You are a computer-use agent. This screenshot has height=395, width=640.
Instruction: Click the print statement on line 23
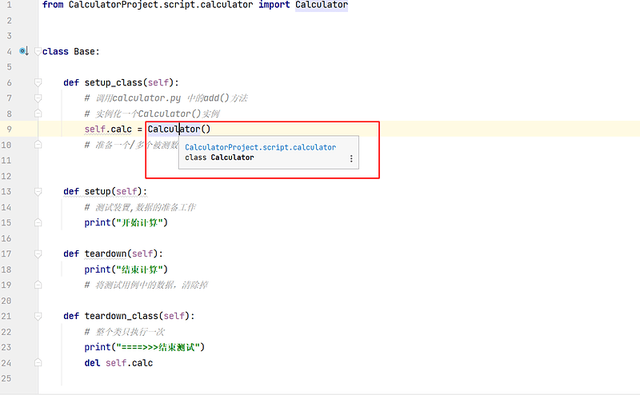tap(144, 347)
